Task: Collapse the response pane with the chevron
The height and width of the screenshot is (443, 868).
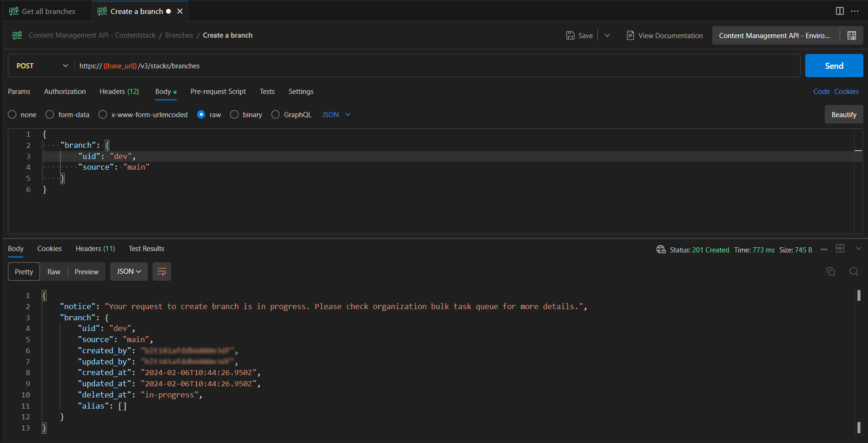Action: pos(859,248)
